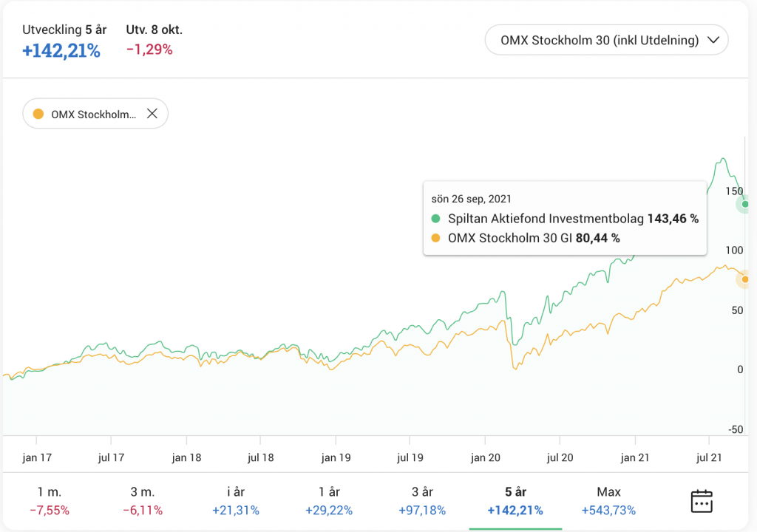The height and width of the screenshot is (532, 757).
Task: Choose the 1 år period tab
Action: pos(328,500)
